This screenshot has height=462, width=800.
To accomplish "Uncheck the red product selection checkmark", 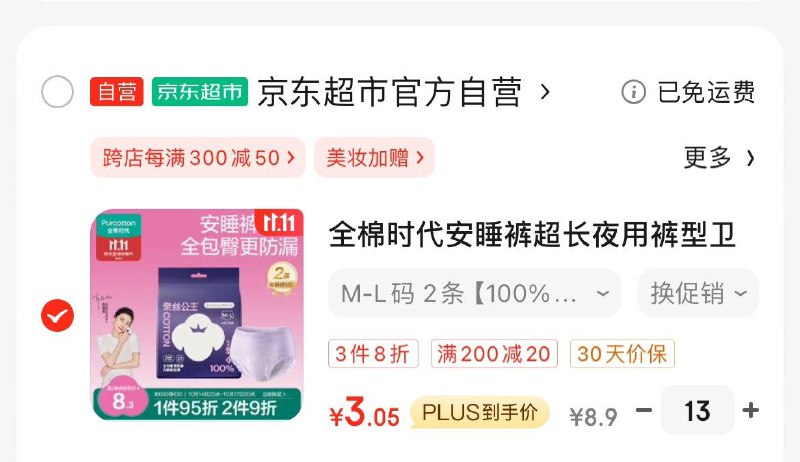I will [x=57, y=315].
